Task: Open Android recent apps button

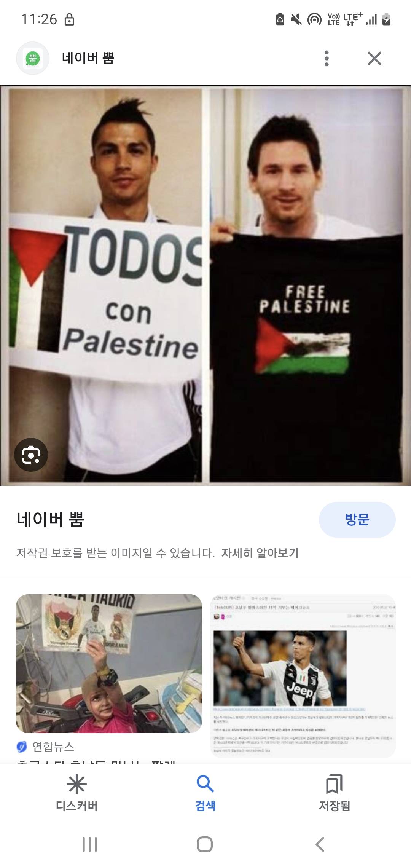Action: coord(90,844)
